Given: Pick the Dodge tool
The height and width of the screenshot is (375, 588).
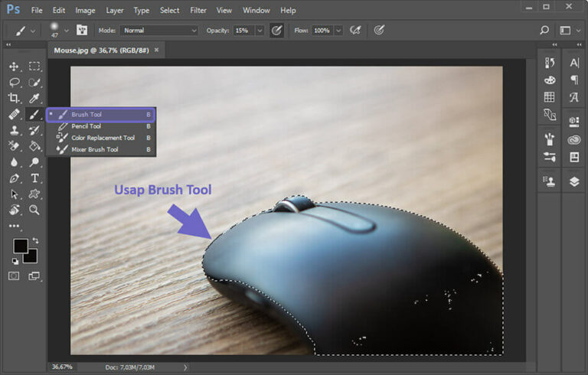Looking at the screenshot, I should (x=34, y=162).
